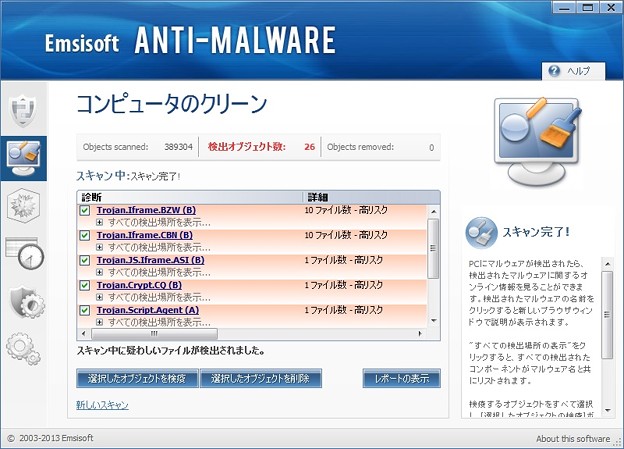624x449 pixels.
Task: Open the Guard shield-with-gear sidebar icon
Action: click(27, 302)
